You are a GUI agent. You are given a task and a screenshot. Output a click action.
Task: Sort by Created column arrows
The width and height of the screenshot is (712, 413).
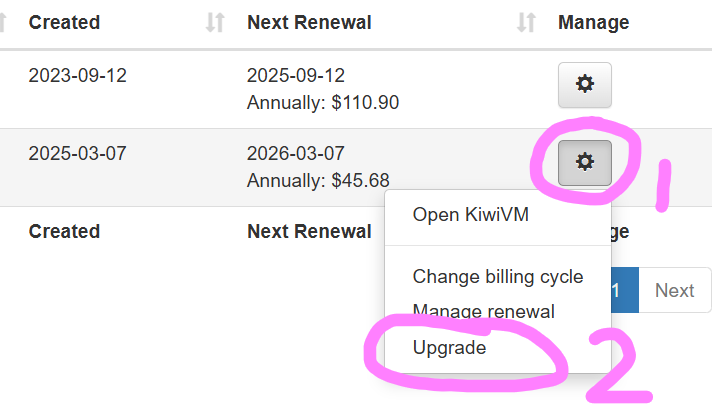click(x=215, y=22)
